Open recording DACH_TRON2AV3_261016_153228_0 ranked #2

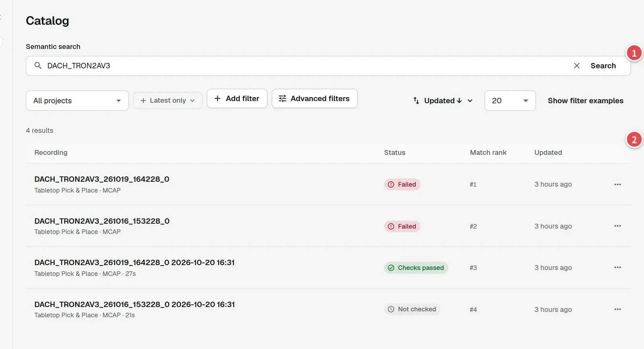[x=102, y=221]
